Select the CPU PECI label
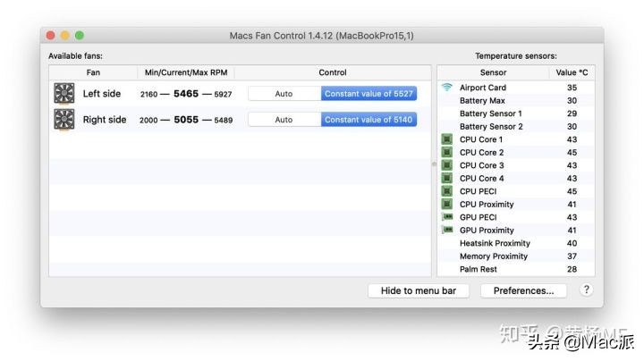Image resolution: width=644 pixels, height=361 pixels. coord(478,191)
